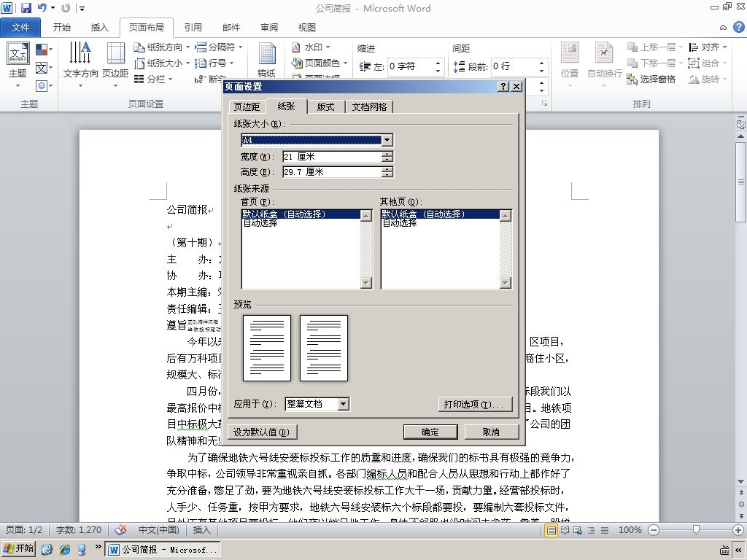Switch to 插入 insert ribbon tab
747x560 pixels.
tap(99, 28)
